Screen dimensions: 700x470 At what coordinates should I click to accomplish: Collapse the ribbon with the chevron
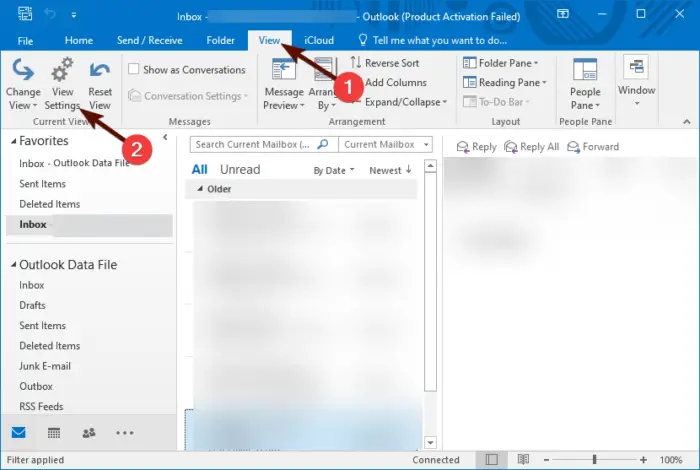[687, 121]
